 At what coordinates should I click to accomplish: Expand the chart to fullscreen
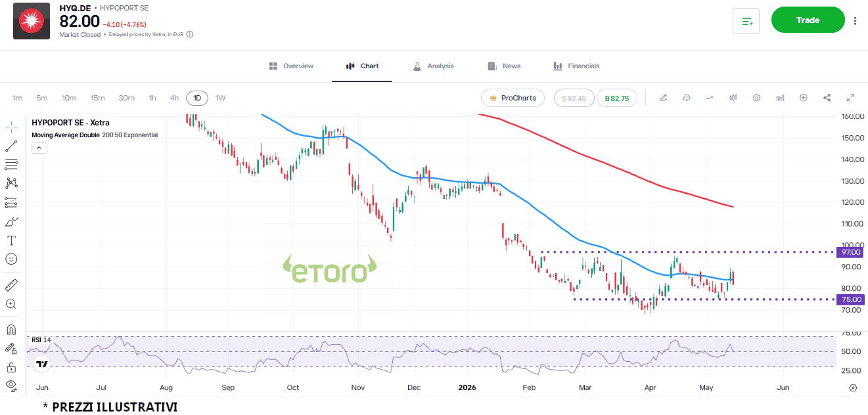[850, 98]
